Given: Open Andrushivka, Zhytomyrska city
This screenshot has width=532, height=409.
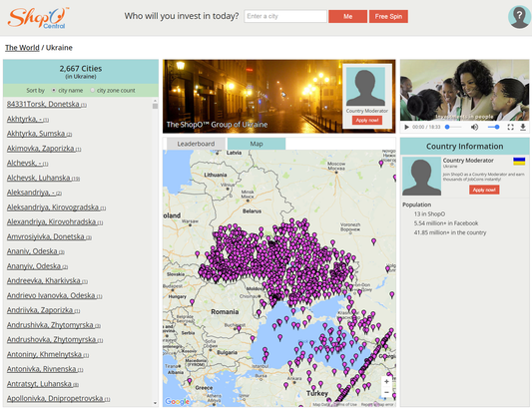Looking at the screenshot, I should [x=54, y=325].
